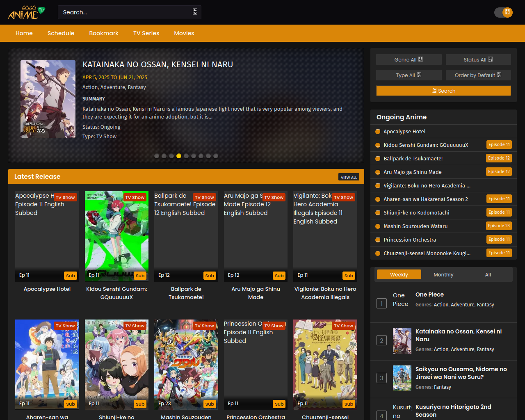Open Shiunji-ke no card poster
The height and width of the screenshot is (420, 525).
click(x=117, y=365)
